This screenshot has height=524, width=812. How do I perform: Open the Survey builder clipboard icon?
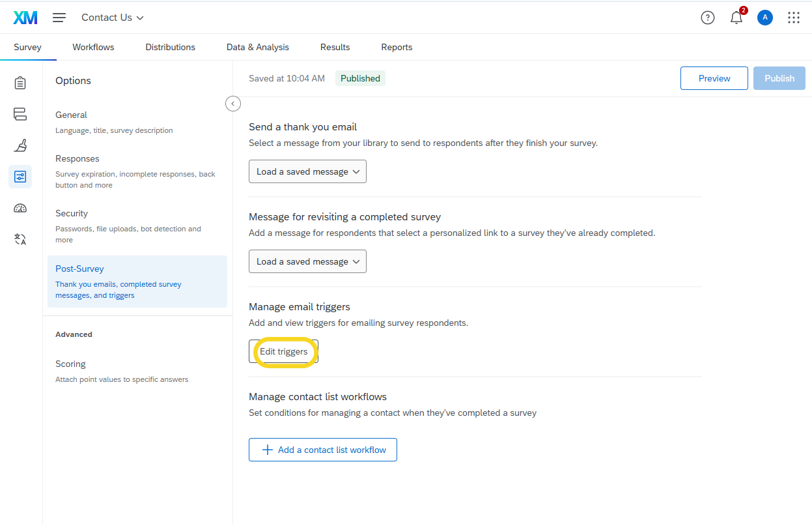tap(20, 83)
